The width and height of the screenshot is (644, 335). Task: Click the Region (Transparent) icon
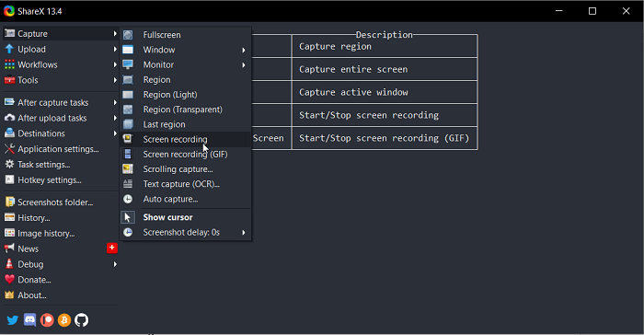(x=128, y=110)
